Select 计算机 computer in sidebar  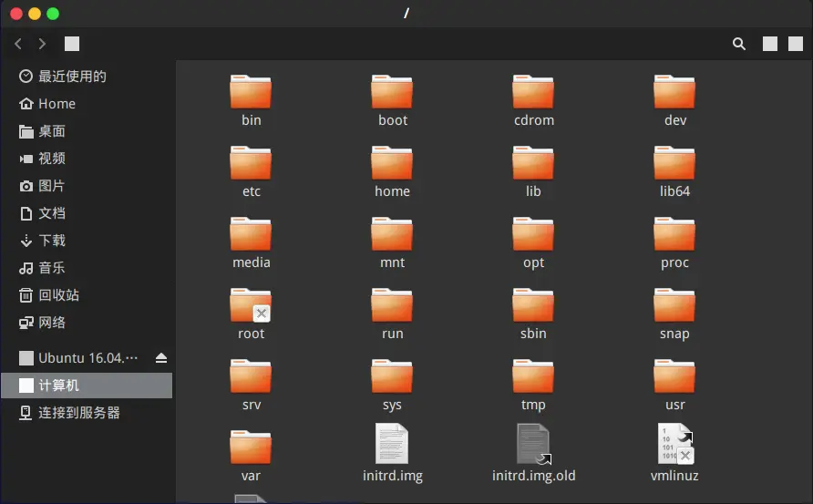(87, 386)
